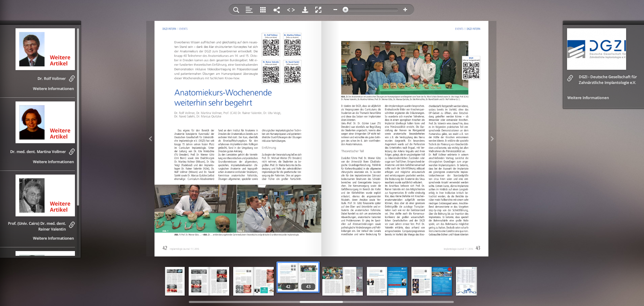Open Weitere Informationen under Dr. Rolf Vollmer
644x306 pixels.
tap(53, 89)
